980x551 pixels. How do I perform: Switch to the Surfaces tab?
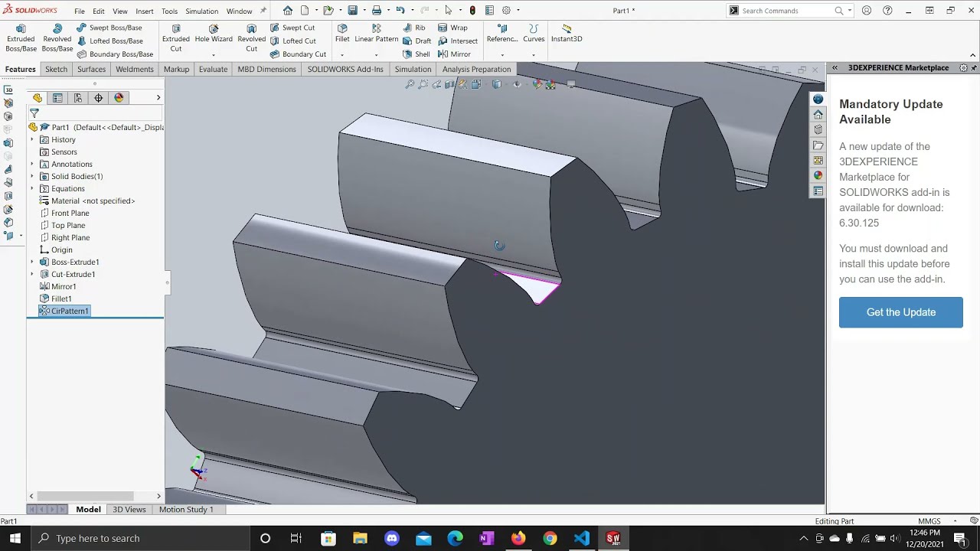point(91,69)
